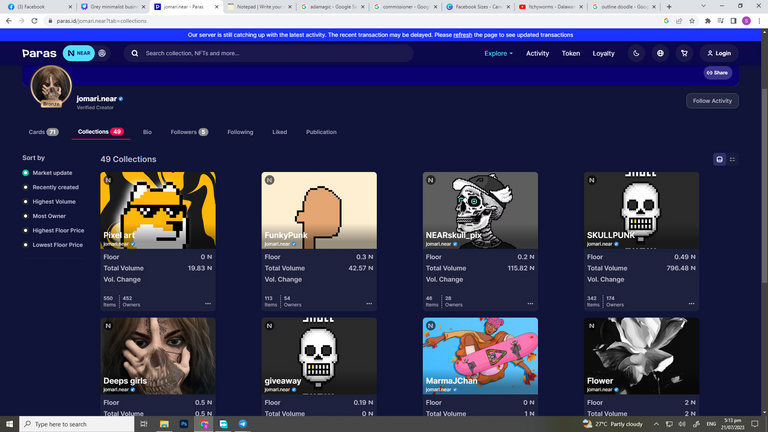The image size is (768, 432).
Task: Open Telegram from the taskbar
Action: [241, 424]
